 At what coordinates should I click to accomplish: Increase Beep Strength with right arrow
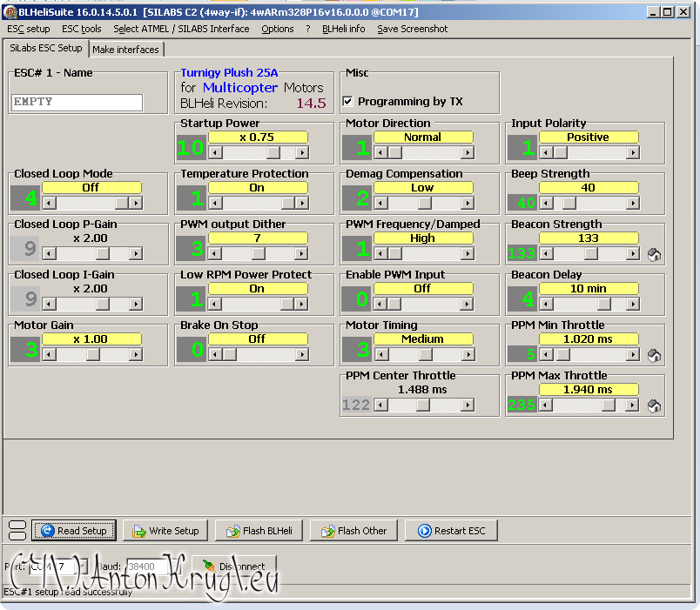633,203
